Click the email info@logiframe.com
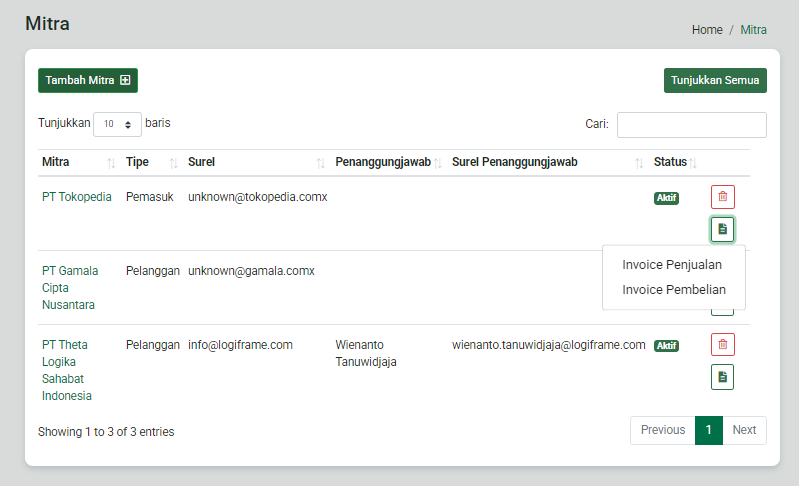799x486 pixels. (x=240, y=345)
